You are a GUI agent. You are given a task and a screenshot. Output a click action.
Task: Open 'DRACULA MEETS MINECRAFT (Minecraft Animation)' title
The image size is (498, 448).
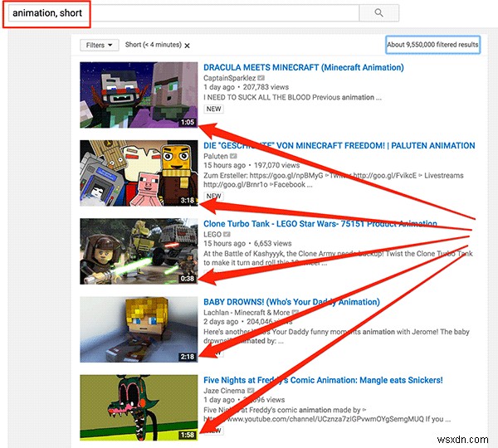pyautogui.click(x=303, y=67)
